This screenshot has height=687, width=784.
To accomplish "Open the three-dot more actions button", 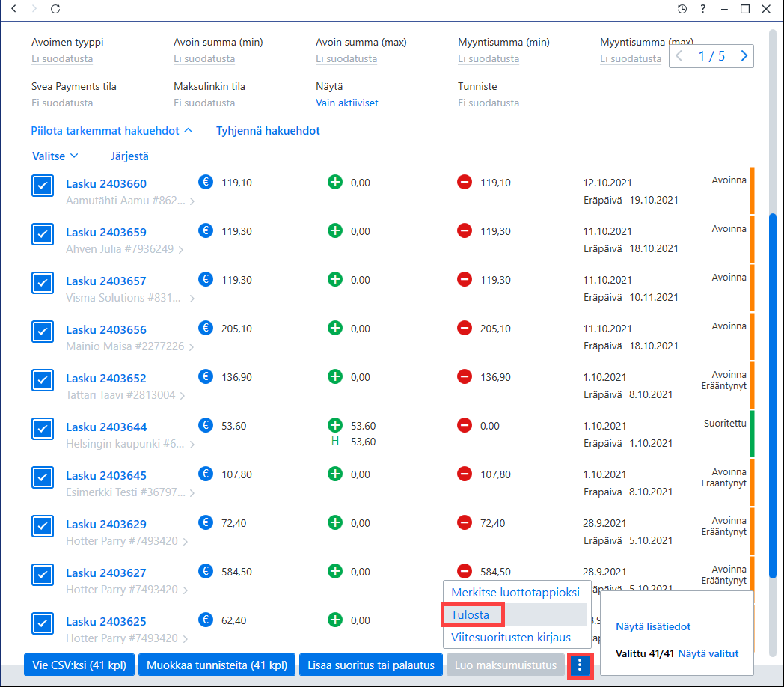I will [580, 665].
